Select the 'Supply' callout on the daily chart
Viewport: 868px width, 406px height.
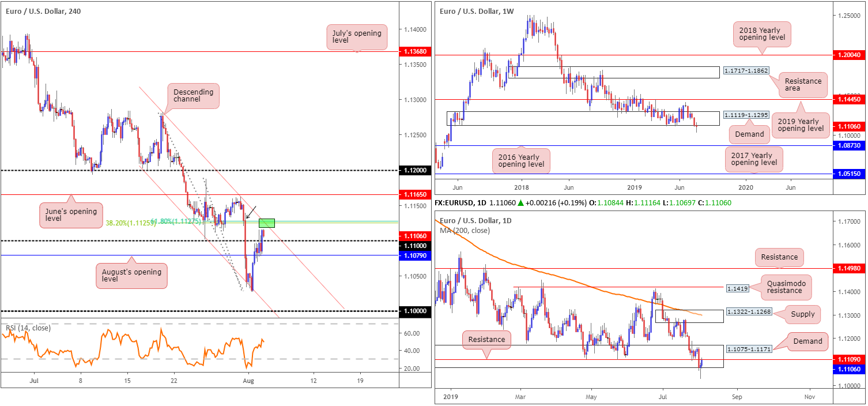[803, 314]
